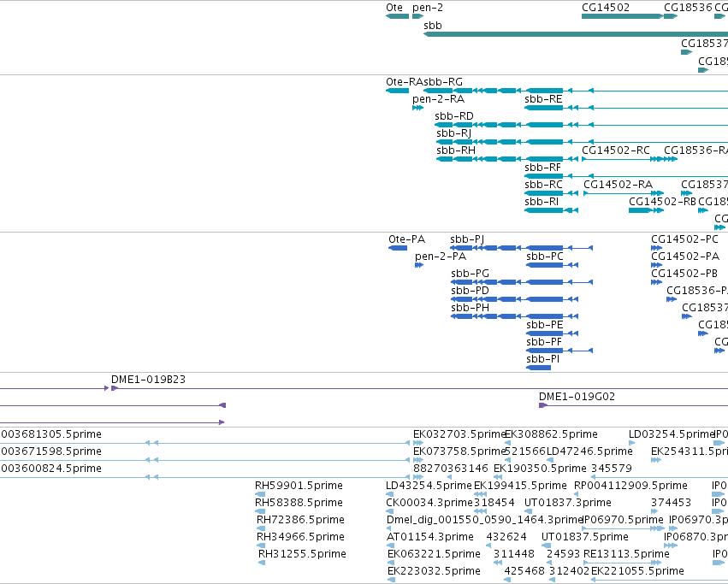Click the 003600824.5prime EST label
728x584 pixels.
(51, 469)
